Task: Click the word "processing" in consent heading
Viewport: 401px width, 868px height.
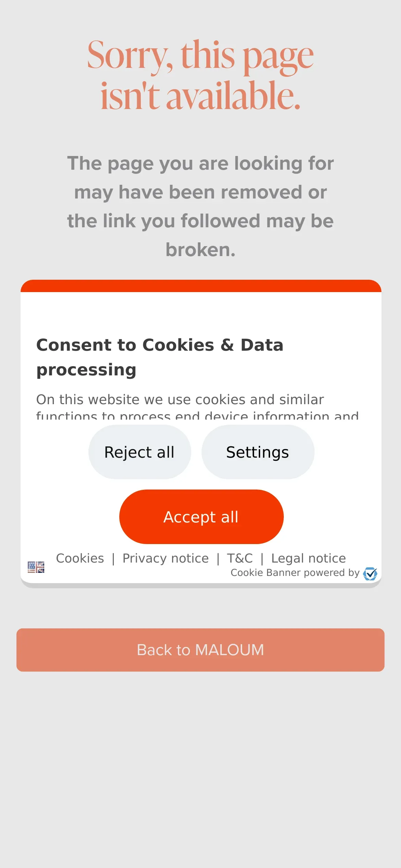Action: pos(86,370)
